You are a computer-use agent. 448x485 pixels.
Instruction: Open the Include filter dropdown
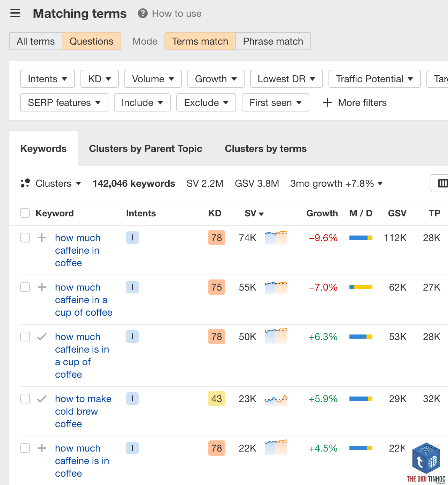click(x=142, y=102)
